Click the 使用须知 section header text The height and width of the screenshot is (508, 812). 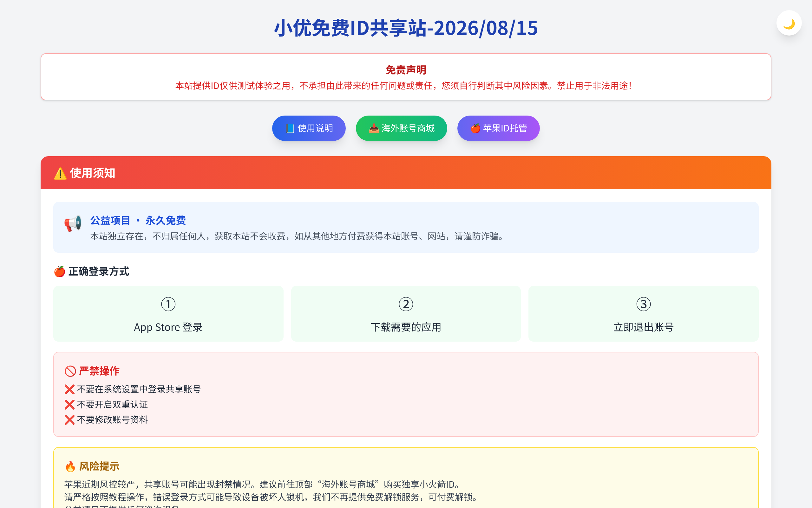click(x=93, y=173)
